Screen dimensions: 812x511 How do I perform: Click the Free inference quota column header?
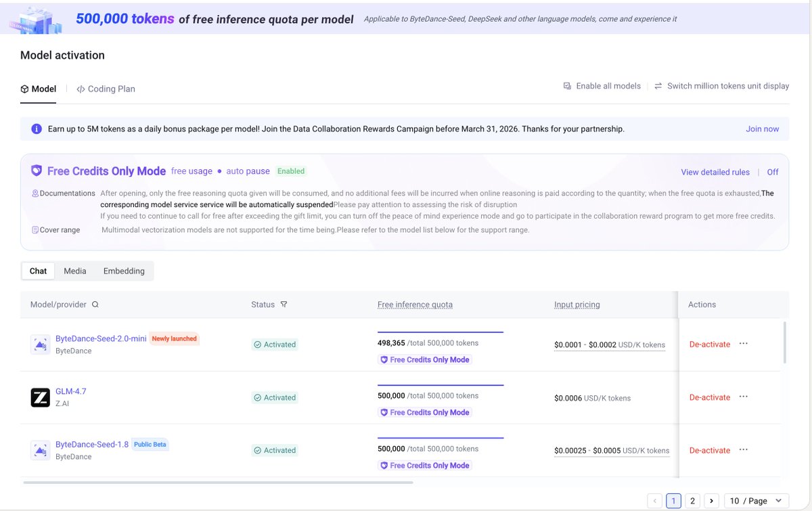pyautogui.click(x=415, y=305)
